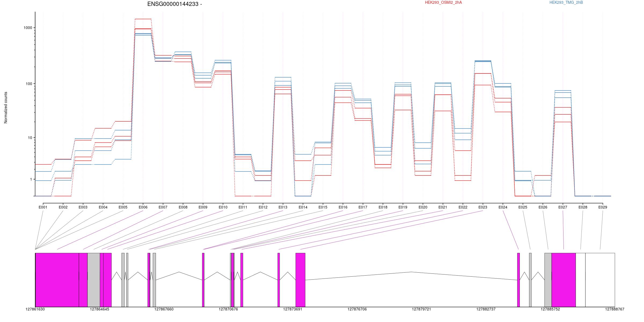Click the topmost red E006 expression line

point(143,19)
